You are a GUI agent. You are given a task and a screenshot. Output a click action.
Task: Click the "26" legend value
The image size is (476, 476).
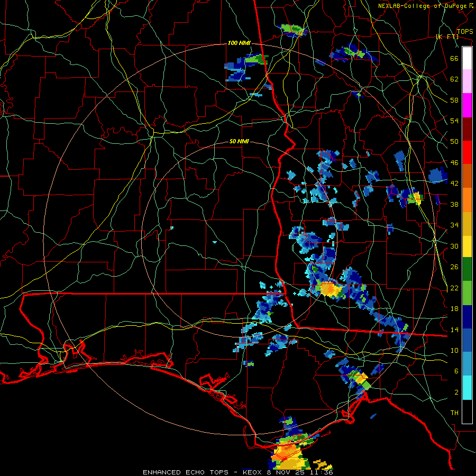coord(454,267)
